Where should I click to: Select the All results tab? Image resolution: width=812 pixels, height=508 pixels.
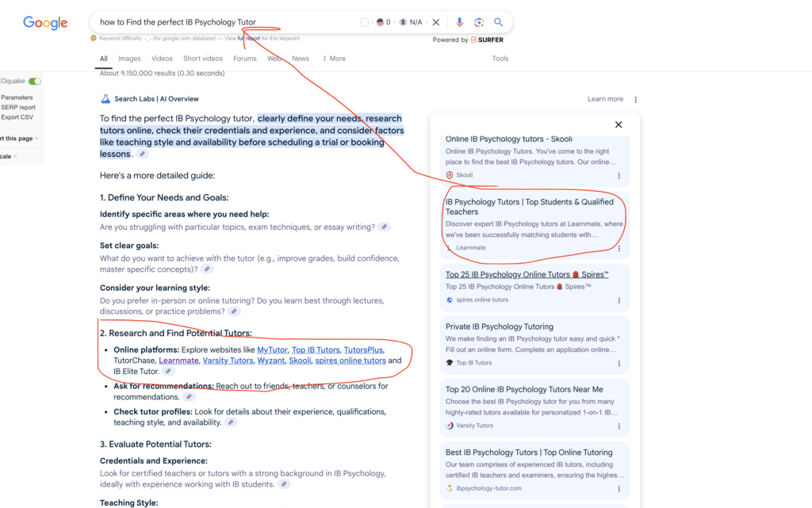pyautogui.click(x=104, y=59)
